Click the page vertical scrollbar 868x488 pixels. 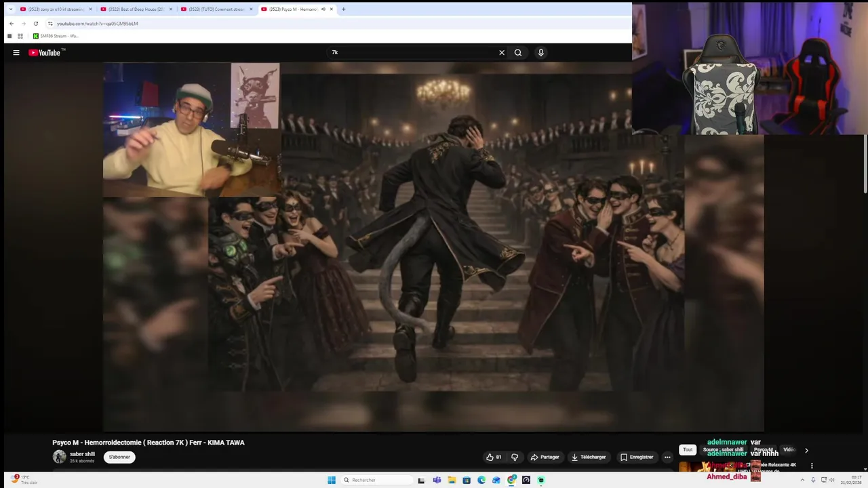click(x=865, y=163)
